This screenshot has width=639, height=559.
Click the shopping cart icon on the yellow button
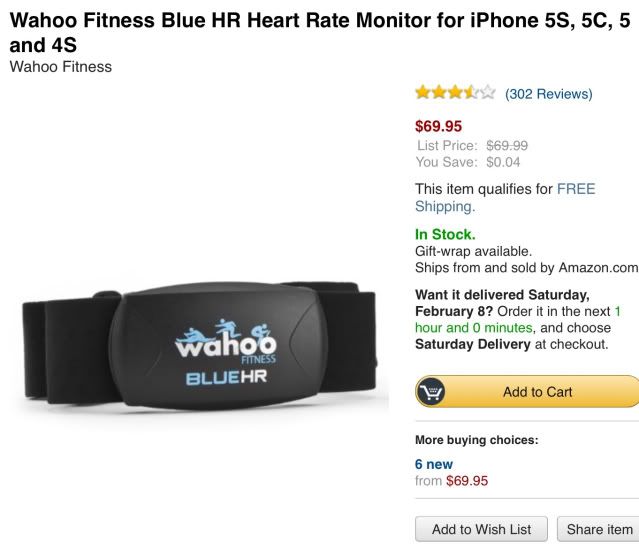pyautogui.click(x=430, y=391)
